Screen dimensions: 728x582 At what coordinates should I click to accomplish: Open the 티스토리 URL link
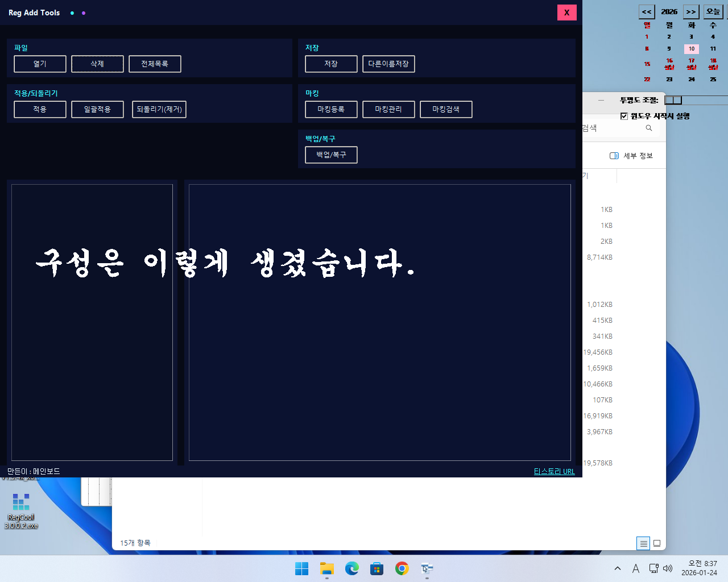pos(554,471)
